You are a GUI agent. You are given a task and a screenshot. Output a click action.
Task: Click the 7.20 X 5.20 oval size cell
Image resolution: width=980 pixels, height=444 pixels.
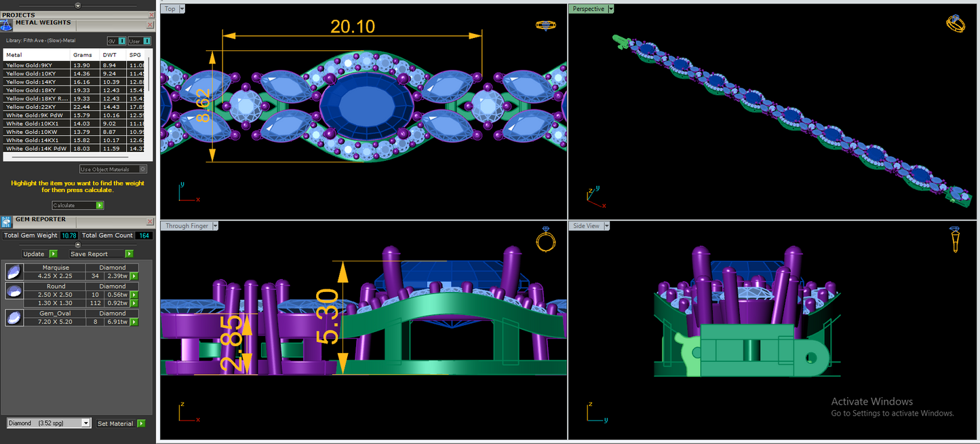pos(55,322)
